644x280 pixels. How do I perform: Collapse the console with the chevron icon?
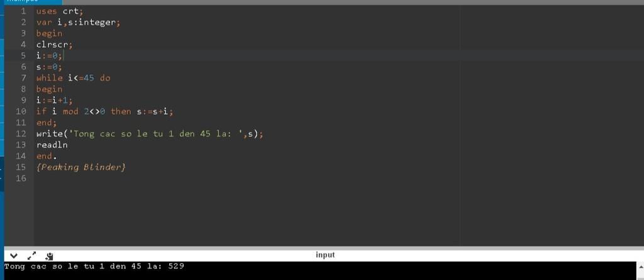[x=14, y=256]
